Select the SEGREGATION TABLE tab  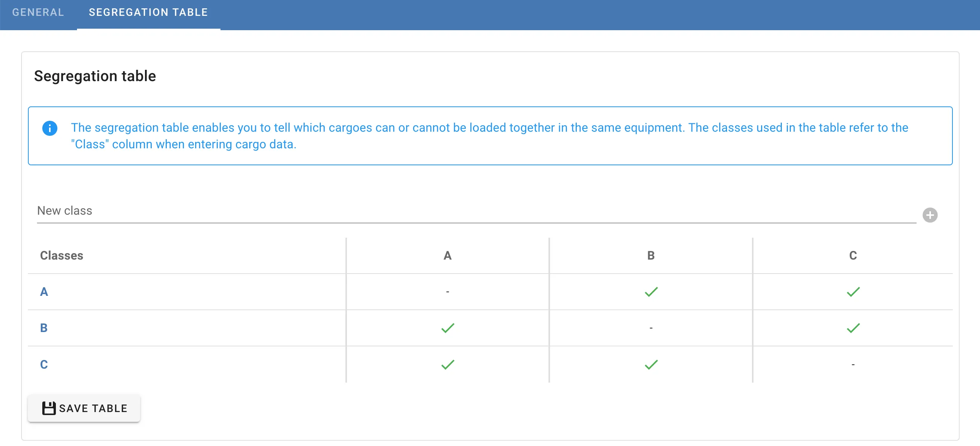tap(148, 12)
